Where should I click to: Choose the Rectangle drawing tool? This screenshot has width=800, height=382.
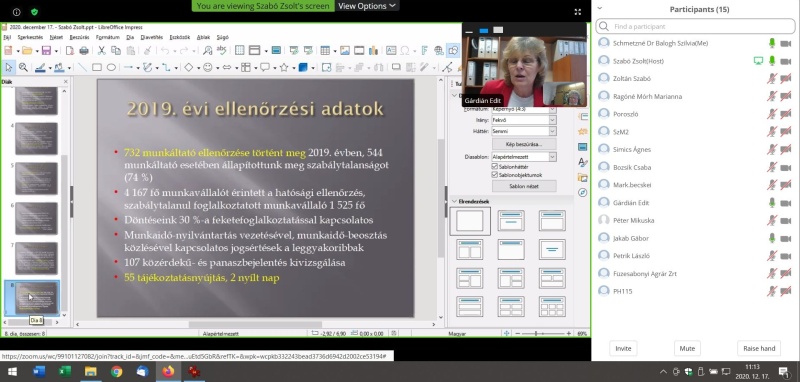point(96,67)
